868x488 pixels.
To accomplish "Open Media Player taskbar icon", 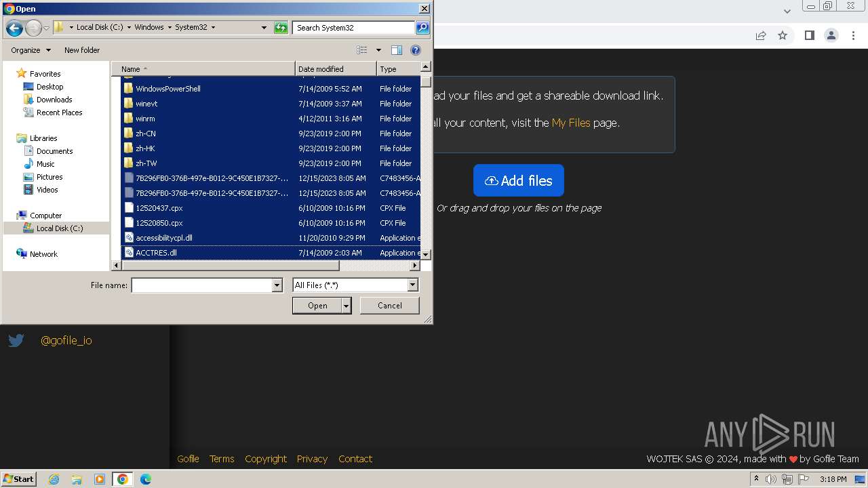I will (x=100, y=479).
